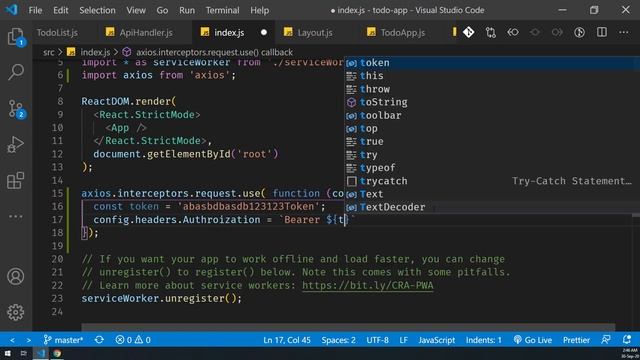Open the File menu
This screenshot has height=360, width=640.
click(35, 10)
